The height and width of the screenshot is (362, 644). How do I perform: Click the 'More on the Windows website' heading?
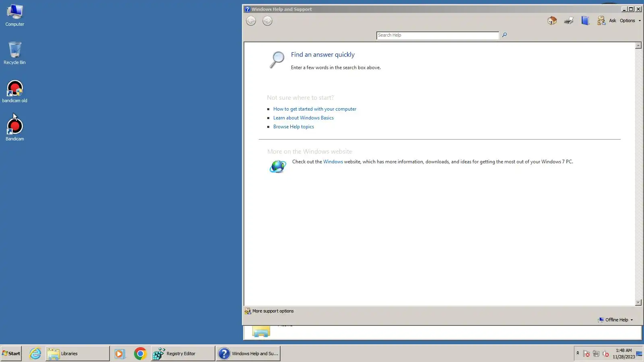(310, 152)
